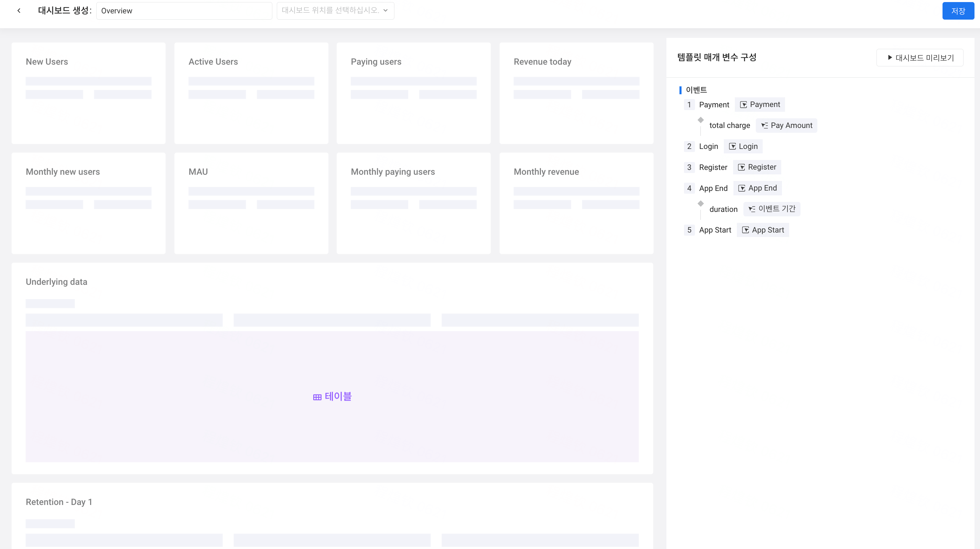Click the Active Users card
Viewport: 980px width, 549px height.
coord(251,93)
